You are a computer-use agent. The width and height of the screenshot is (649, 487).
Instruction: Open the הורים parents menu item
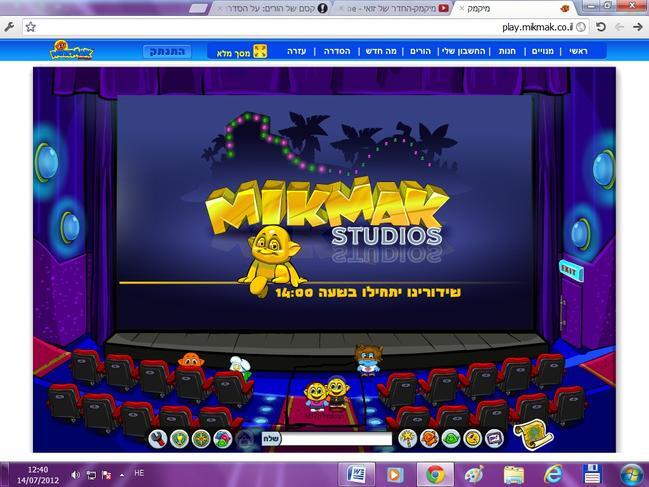click(421, 51)
